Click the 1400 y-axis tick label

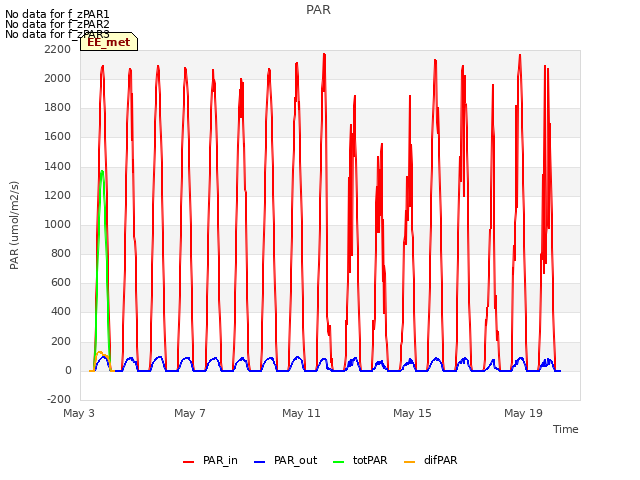click(58, 166)
